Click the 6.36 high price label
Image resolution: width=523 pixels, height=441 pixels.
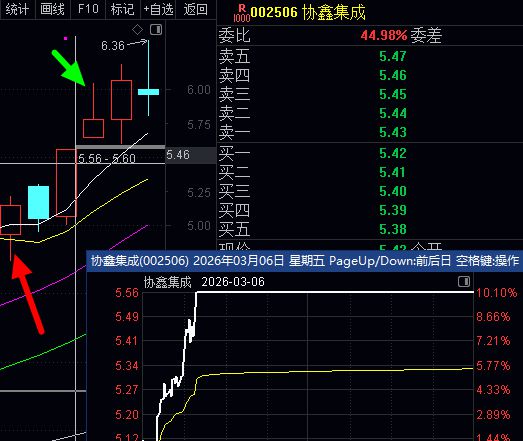point(113,46)
